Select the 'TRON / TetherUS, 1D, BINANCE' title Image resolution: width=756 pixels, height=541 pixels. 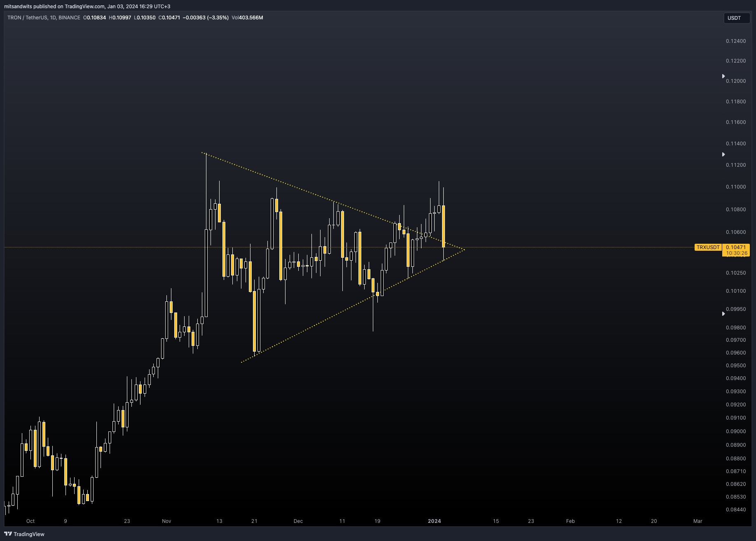coord(44,18)
